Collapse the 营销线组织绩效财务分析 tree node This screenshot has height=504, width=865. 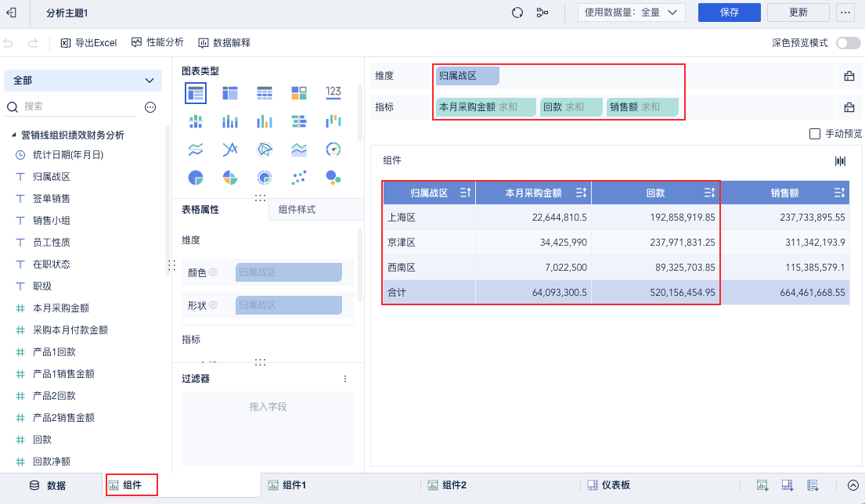(13, 135)
